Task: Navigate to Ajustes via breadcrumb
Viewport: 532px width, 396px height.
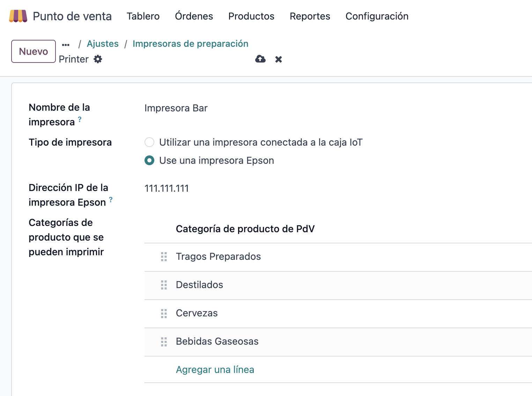Action: [103, 43]
